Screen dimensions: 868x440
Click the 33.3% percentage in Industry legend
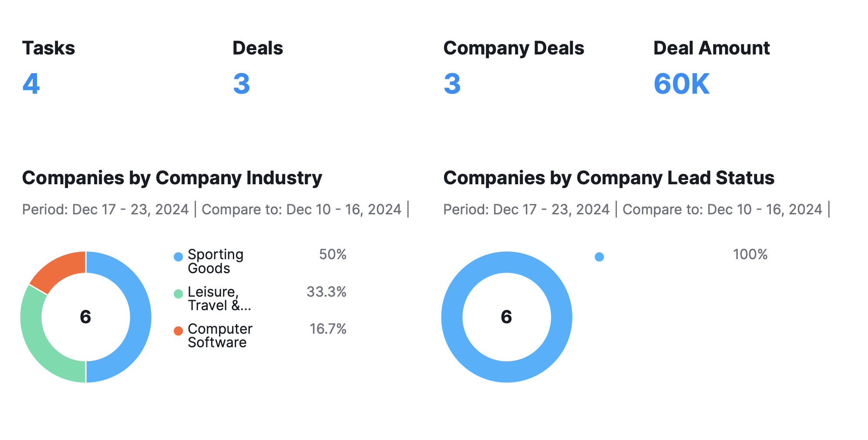coord(326,291)
